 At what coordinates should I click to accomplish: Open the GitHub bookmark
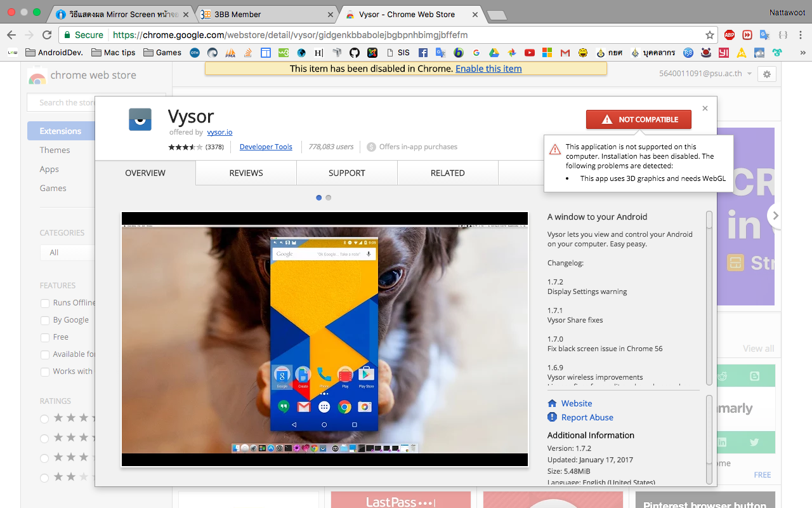tap(355, 53)
